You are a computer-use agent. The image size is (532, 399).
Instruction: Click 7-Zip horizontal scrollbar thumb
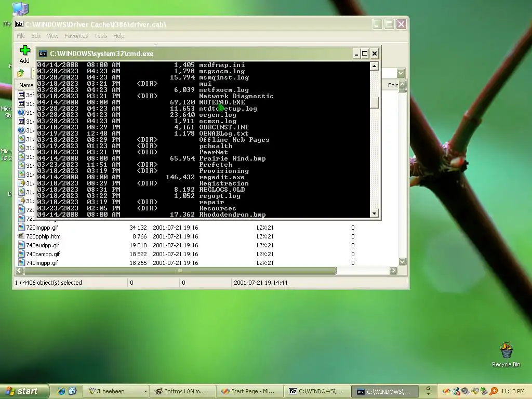(180, 270)
